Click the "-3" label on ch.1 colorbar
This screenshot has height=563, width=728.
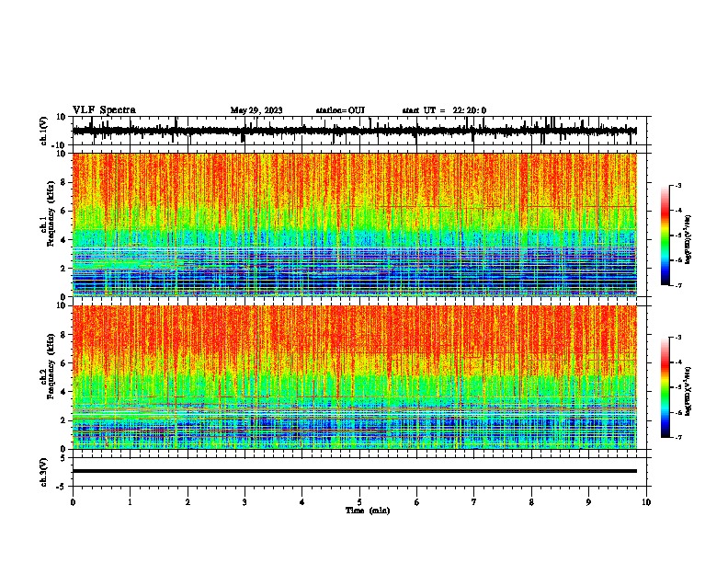(x=678, y=185)
